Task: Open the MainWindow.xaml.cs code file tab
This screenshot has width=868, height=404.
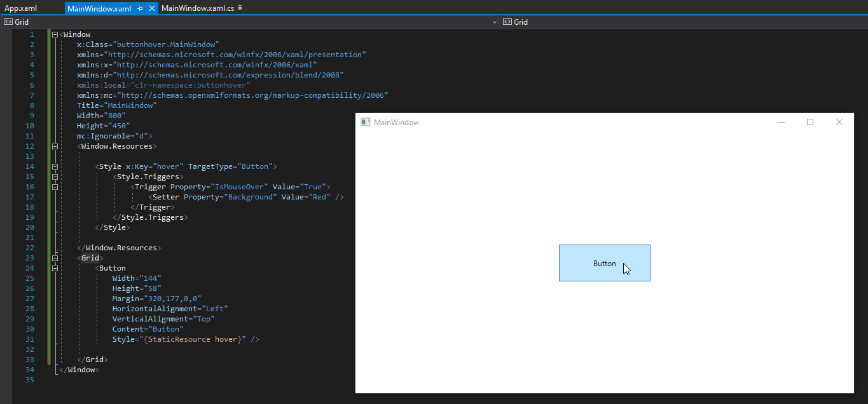Action: [x=197, y=8]
